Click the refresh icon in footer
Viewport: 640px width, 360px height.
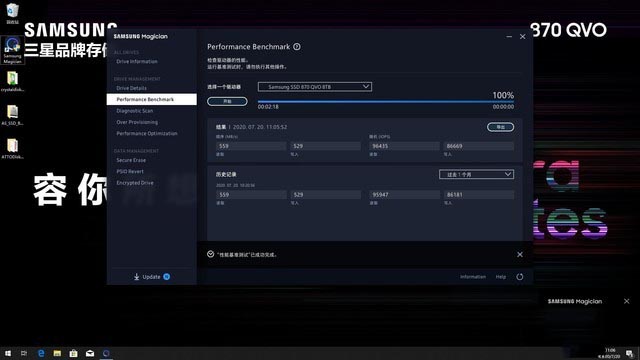click(520, 277)
